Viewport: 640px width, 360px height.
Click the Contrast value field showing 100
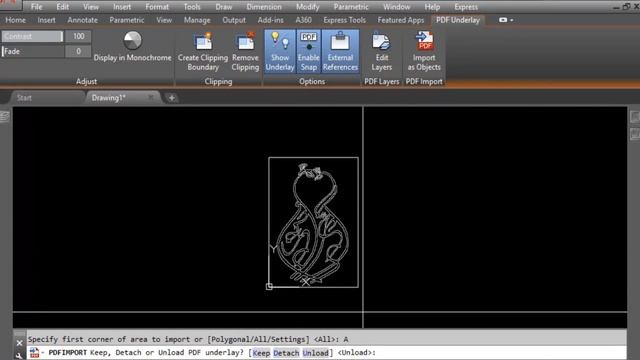click(78, 36)
